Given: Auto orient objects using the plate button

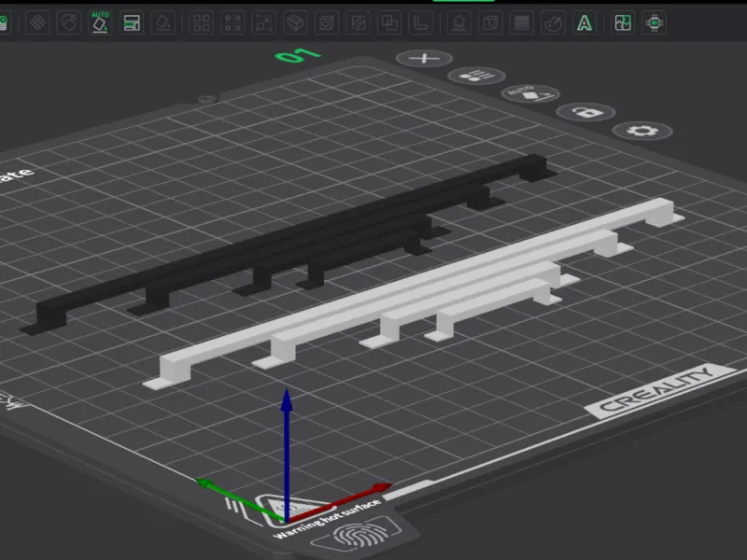Looking at the screenshot, I should 530,93.
